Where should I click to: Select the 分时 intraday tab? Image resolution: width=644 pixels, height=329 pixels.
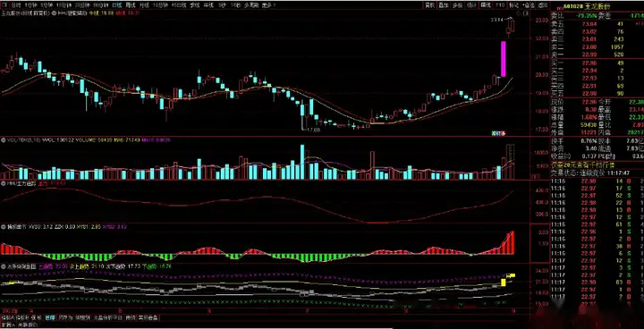[16, 5]
